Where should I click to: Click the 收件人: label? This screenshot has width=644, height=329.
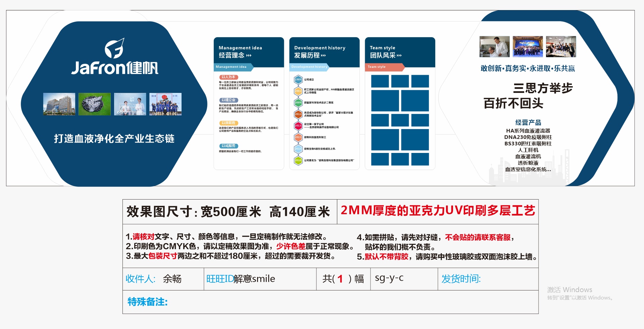tap(141, 279)
